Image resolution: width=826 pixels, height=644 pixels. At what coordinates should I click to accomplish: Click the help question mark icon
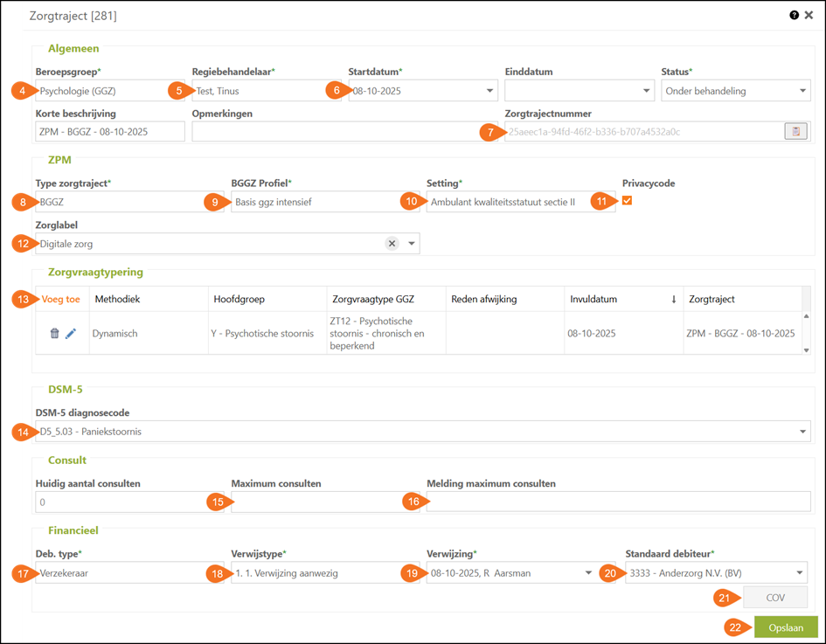click(x=795, y=15)
